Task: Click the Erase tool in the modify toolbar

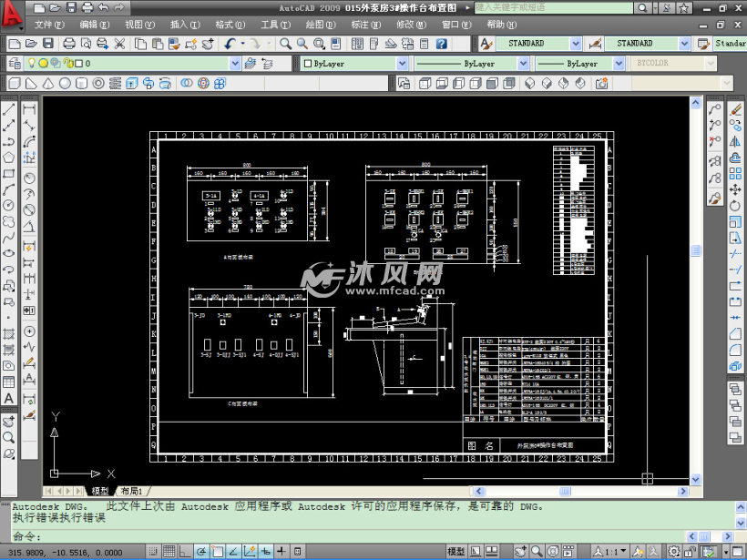Action: coord(736,108)
